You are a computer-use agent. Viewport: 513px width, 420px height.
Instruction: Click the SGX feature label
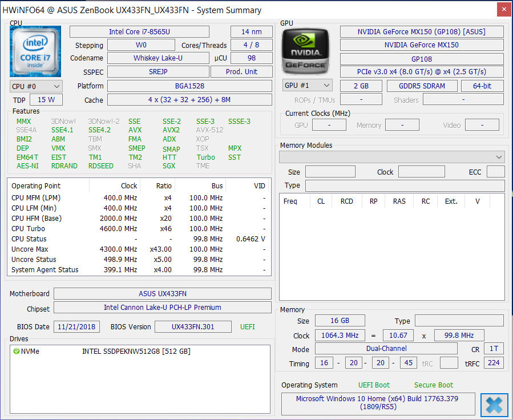pyautogui.click(x=169, y=166)
